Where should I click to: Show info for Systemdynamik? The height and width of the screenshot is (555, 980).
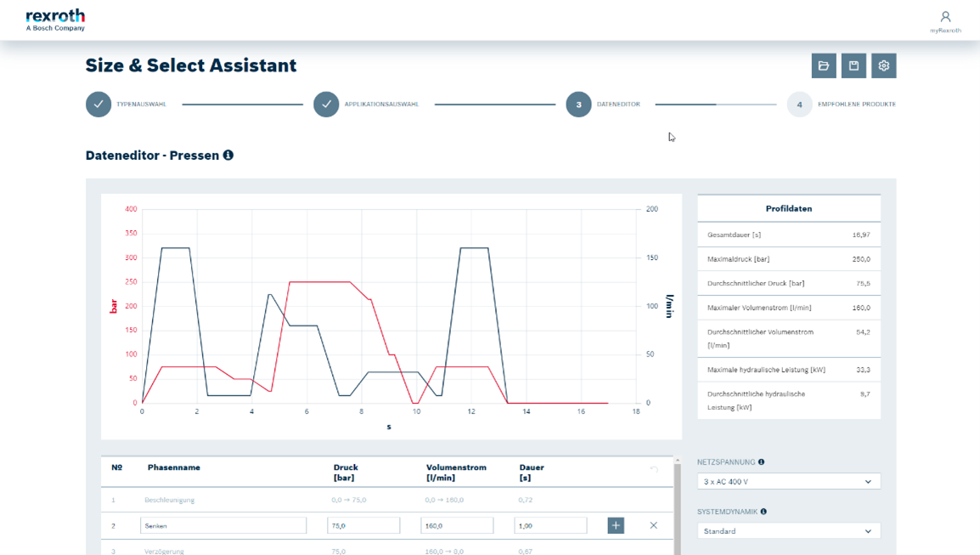(763, 512)
